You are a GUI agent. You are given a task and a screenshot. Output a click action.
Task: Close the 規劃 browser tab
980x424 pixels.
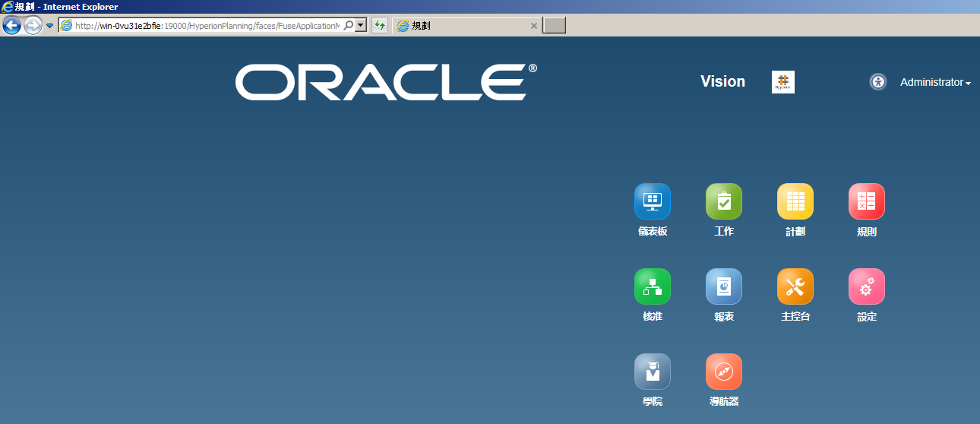click(533, 26)
